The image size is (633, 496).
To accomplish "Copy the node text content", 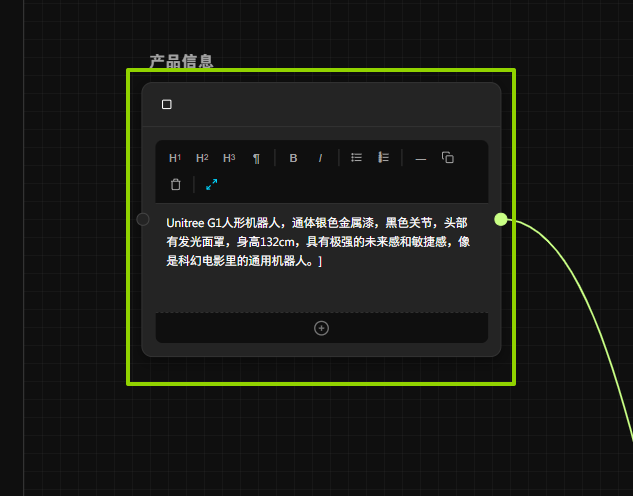I will click(448, 158).
